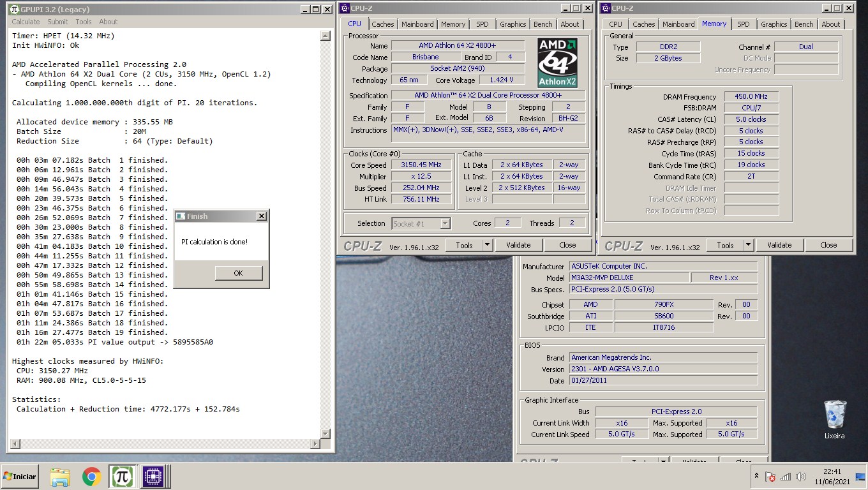Click Validate in left CPU-Z window

(518, 245)
